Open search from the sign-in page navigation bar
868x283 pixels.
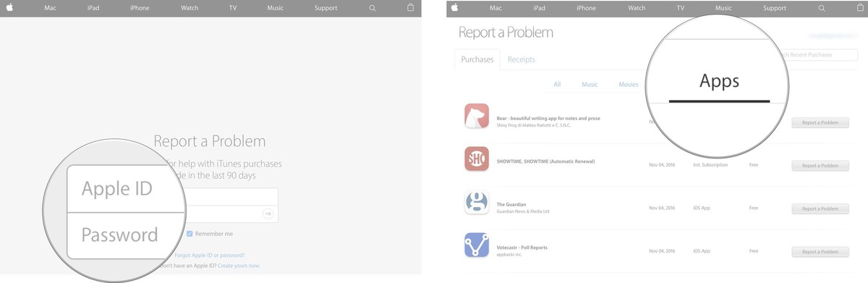(x=373, y=8)
